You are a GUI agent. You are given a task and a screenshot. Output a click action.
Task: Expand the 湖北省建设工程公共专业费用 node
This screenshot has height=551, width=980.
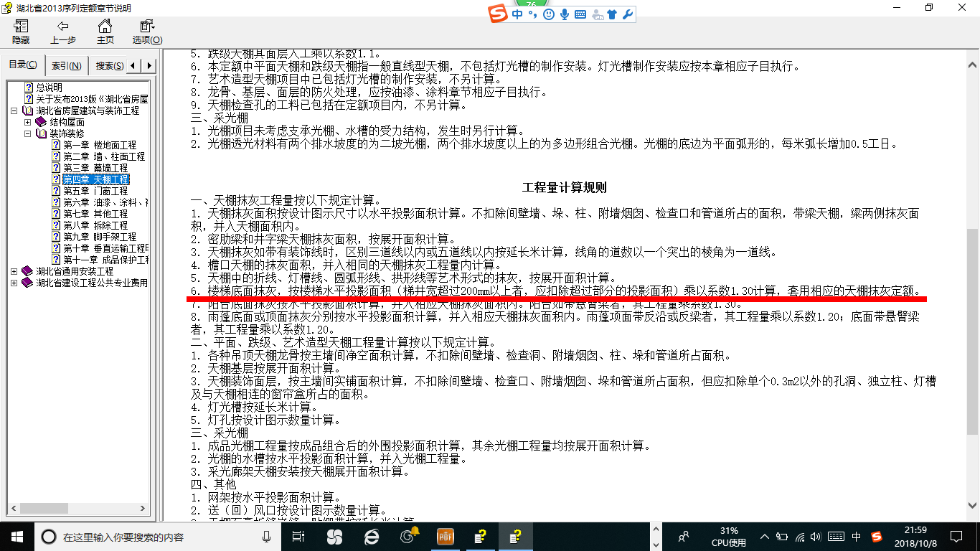(x=14, y=283)
